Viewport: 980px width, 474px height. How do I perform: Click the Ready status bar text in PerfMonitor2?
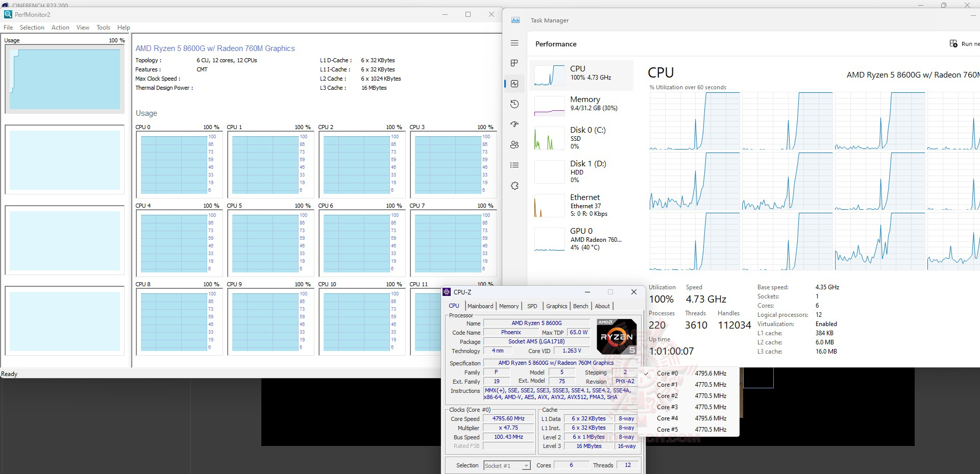coord(9,374)
